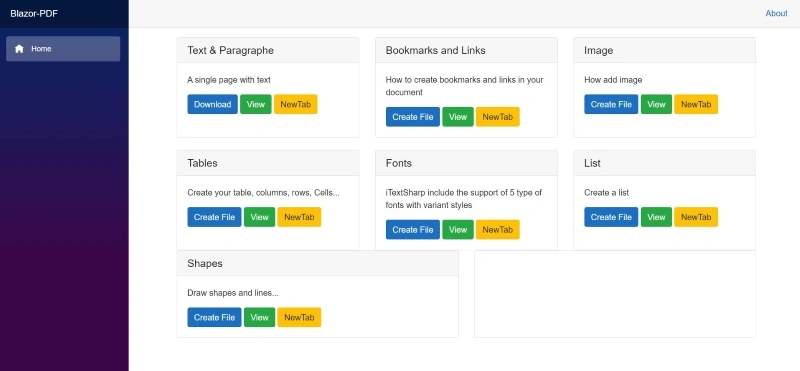Open Tables in NewTab
The height and width of the screenshot is (371, 800).
pos(299,217)
